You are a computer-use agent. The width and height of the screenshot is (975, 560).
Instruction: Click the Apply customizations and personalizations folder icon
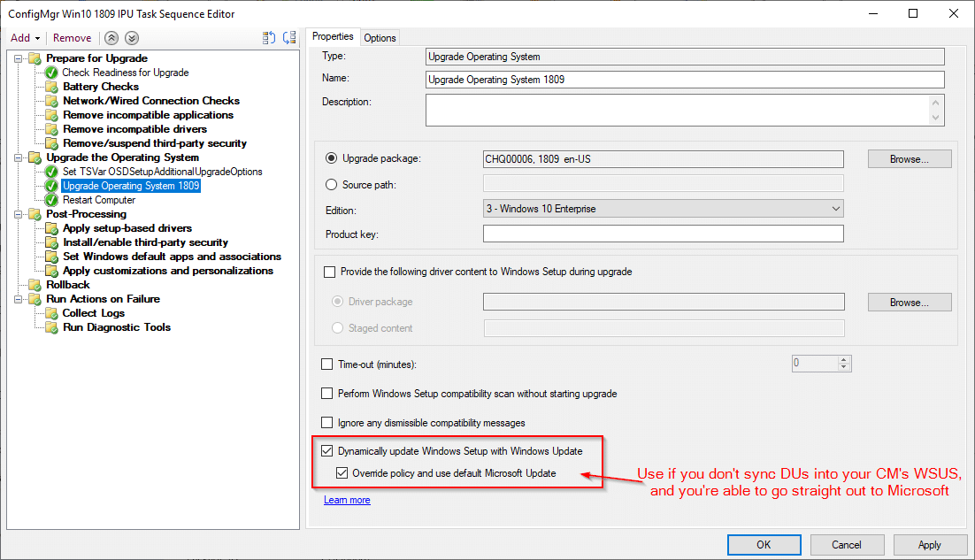click(51, 271)
